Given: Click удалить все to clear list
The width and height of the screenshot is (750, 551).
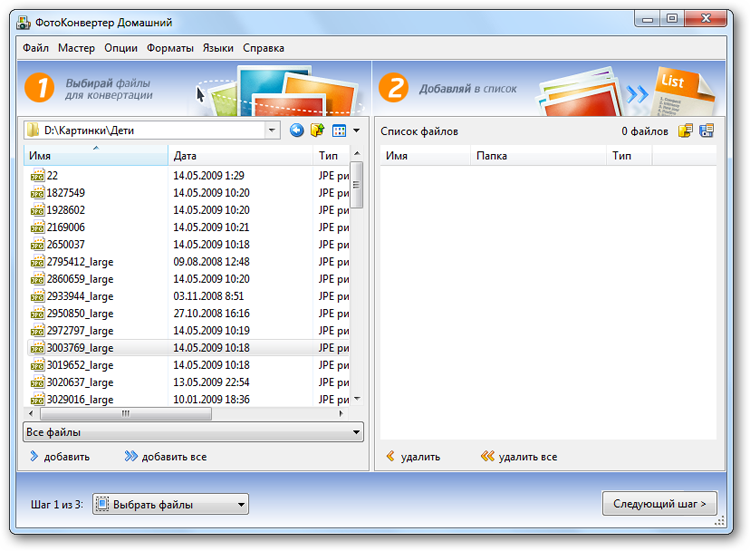Looking at the screenshot, I should tap(519, 457).
